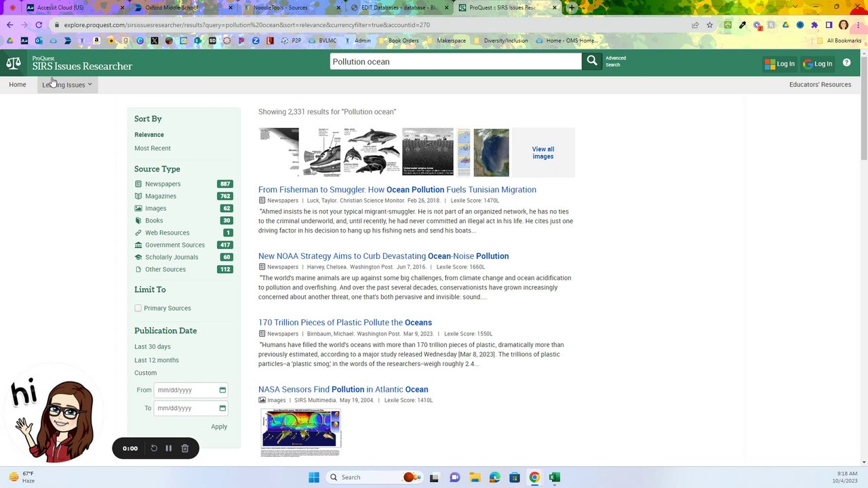Image resolution: width=868 pixels, height=488 pixels.
Task: Open the From date calendar picker
Action: tap(222, 390)
